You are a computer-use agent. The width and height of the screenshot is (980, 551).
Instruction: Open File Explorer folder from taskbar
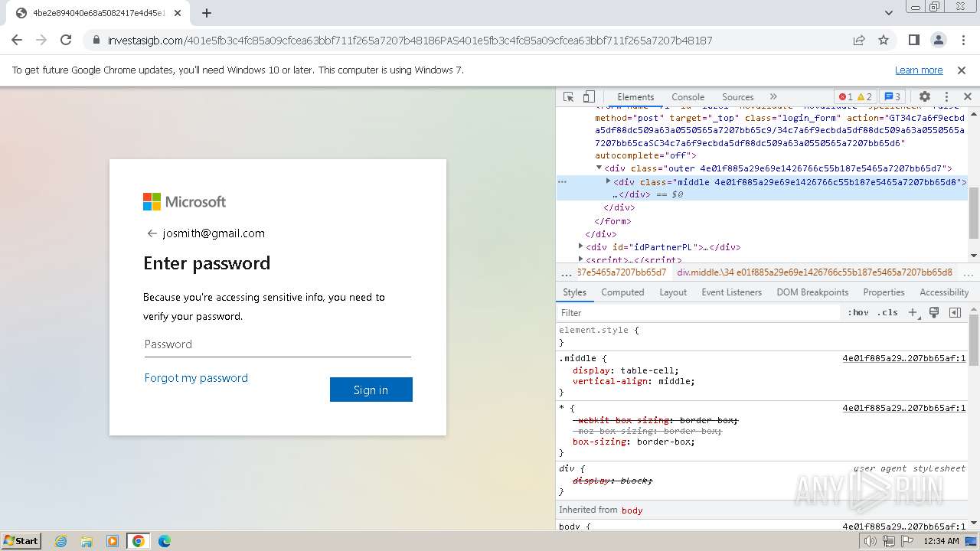click(87, 541)
